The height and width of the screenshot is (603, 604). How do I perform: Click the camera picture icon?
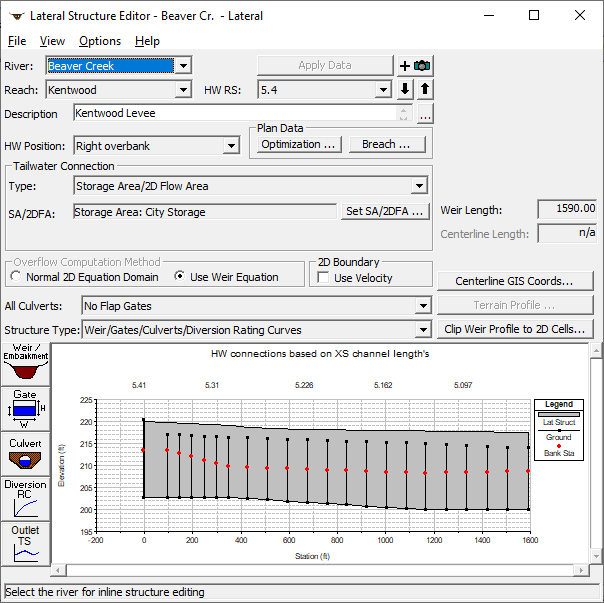click(x=423, y=66)
